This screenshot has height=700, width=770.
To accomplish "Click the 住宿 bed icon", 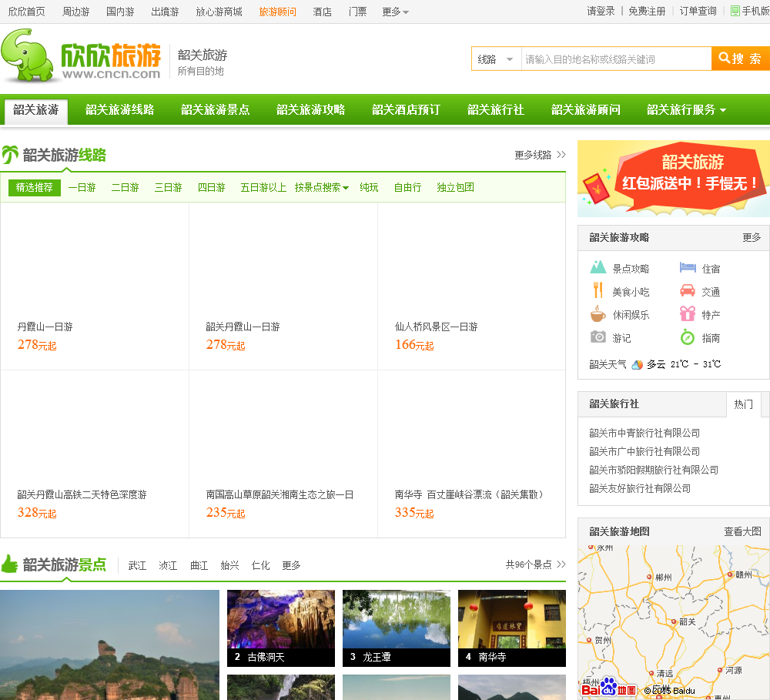I will pos(688,268).
